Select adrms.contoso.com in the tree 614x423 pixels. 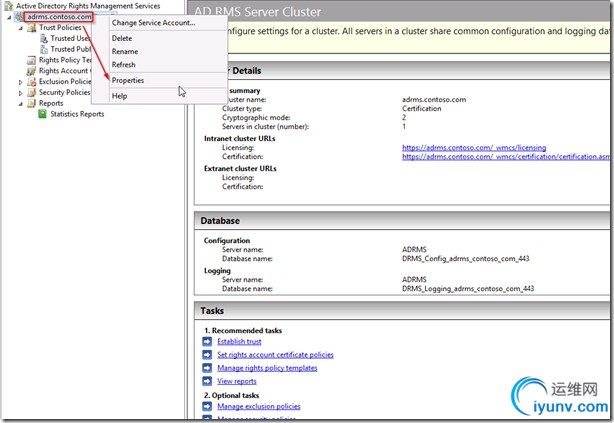59,17
